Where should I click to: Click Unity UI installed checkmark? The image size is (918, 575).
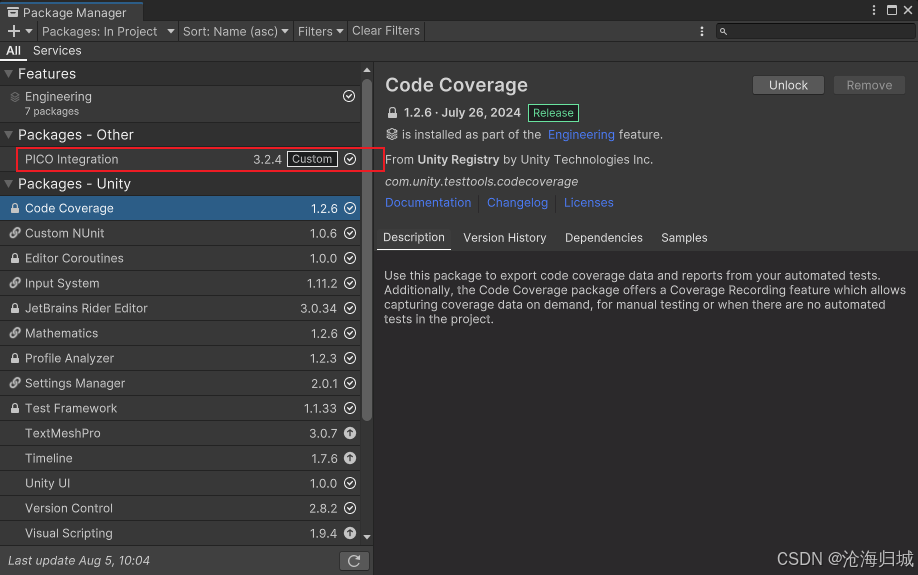pyautogui.click(x=350, y=483)
